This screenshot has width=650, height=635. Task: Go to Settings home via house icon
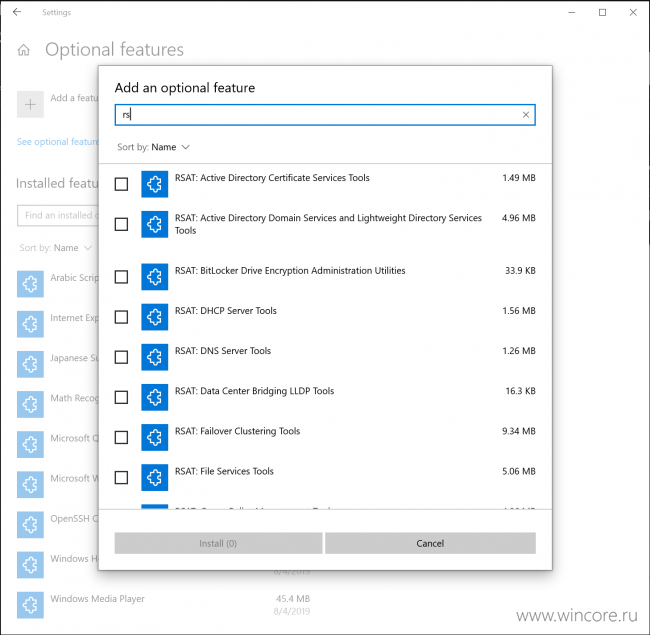tap(24, 50)
